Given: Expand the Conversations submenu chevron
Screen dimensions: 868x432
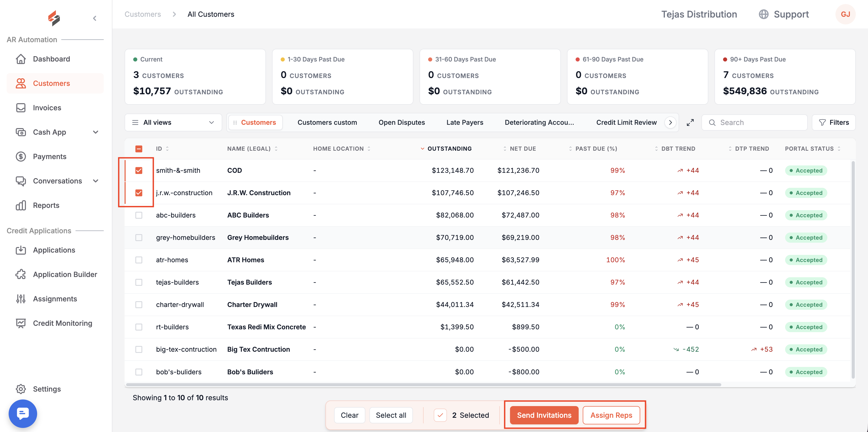Looking at the screenshot, I should point(96,181).
